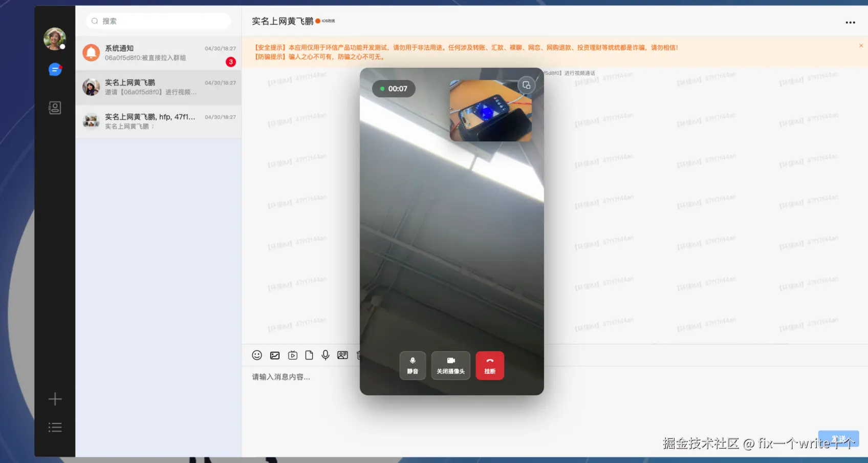The width and height of the screenshot is (868, 463).
Task: Open the 系统通知 conversation
Action: pos(159,53)
